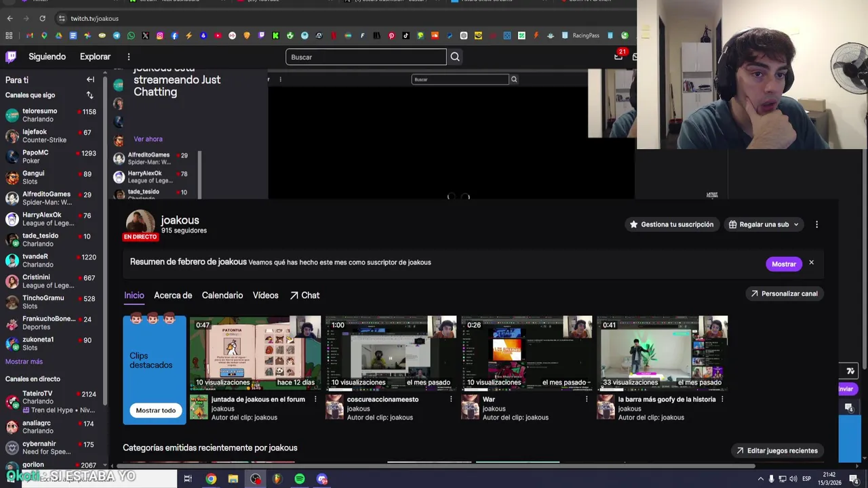Open notifications inbox with 21 badge
Viewport: 868px width, 488px height.
point(618,56)
